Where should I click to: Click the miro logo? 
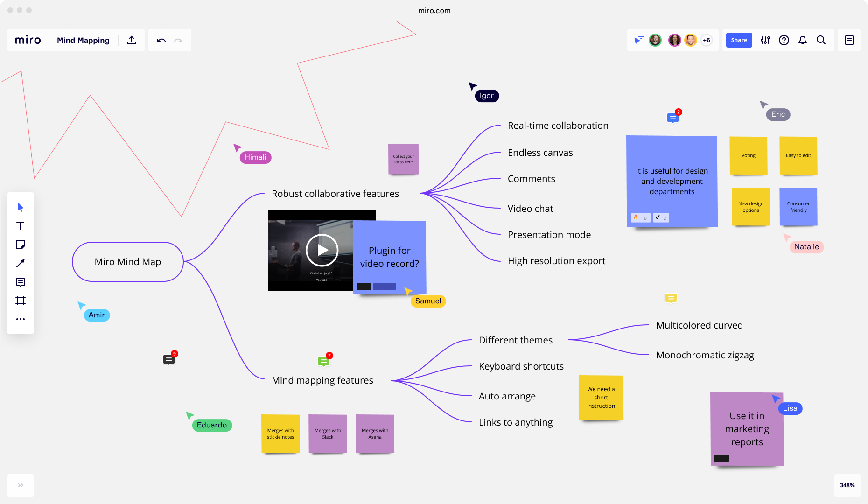coord(28,40)
